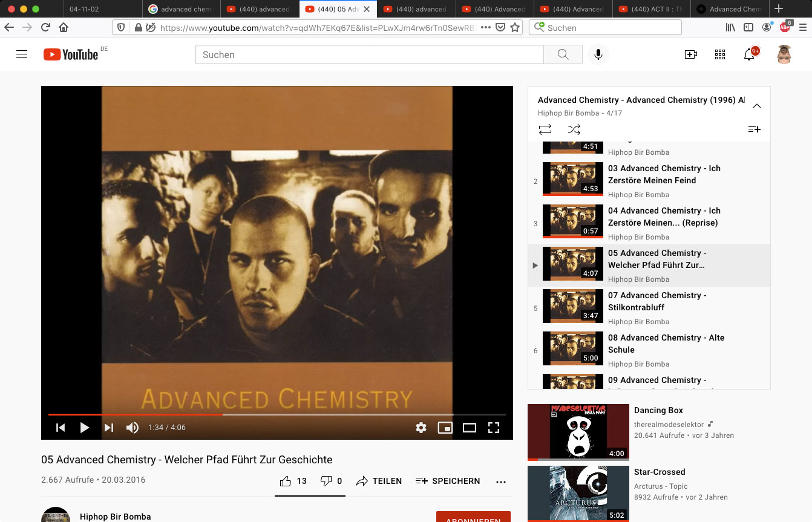Viewport: 812px width, 522px height.
Task: Start voice search with the microphone
Action: point(598,54)
